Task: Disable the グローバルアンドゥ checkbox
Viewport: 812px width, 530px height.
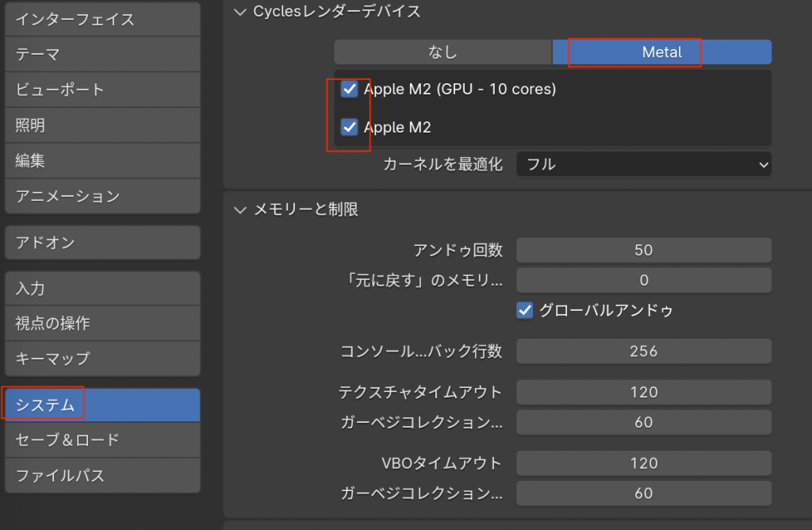Action: coord(525,310)
